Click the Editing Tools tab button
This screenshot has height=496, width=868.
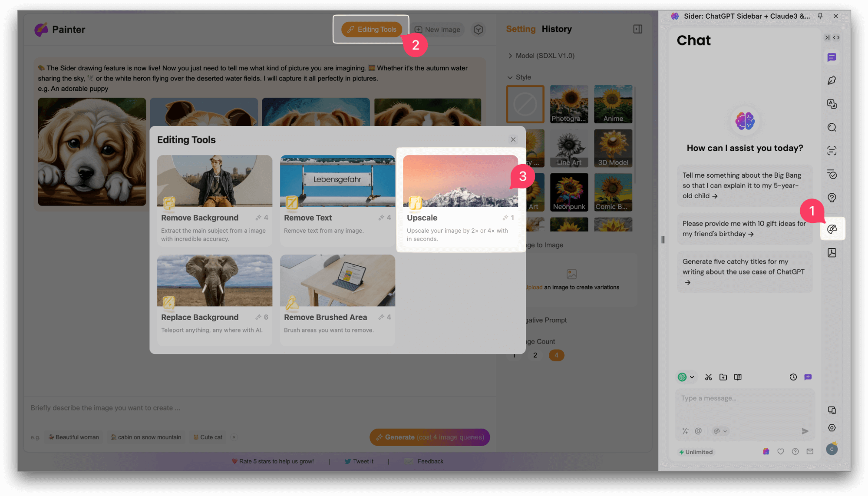point(372,29)
